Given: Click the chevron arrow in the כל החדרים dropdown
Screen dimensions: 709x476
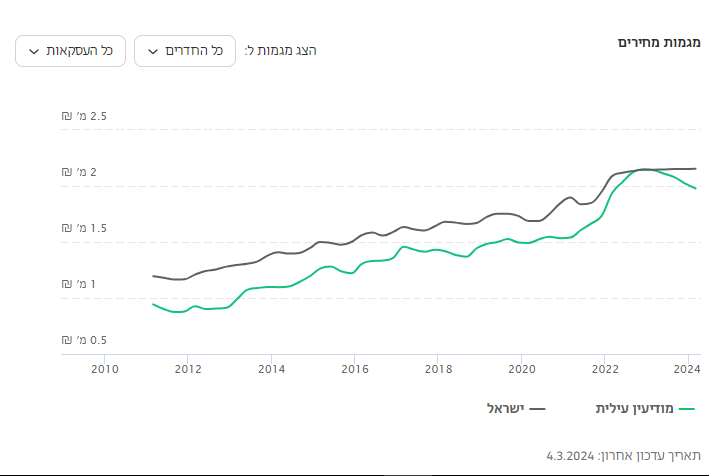Looking at the screenshot, I should coord(153,51).
